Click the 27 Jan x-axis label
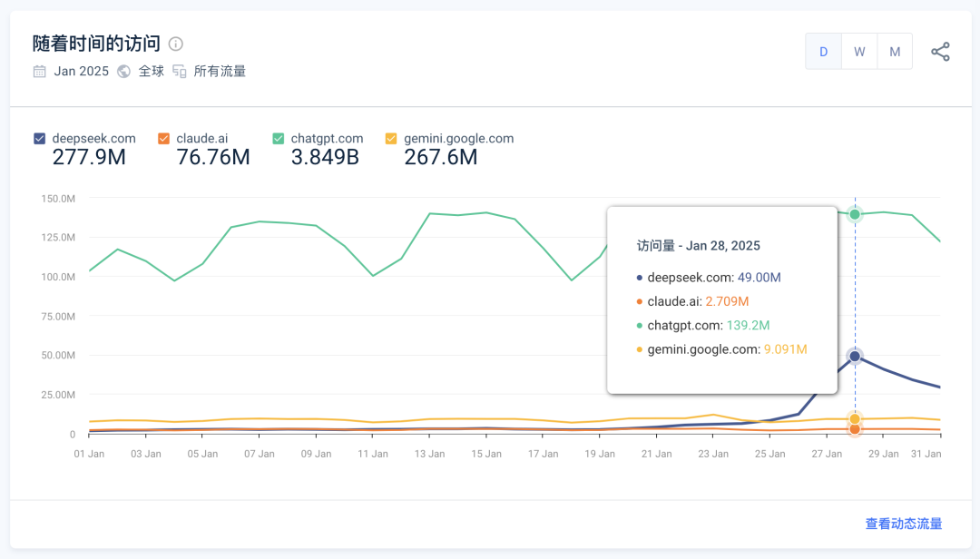Image resolution: width=980 pixels, height=559 pixels. click(827, 454)
